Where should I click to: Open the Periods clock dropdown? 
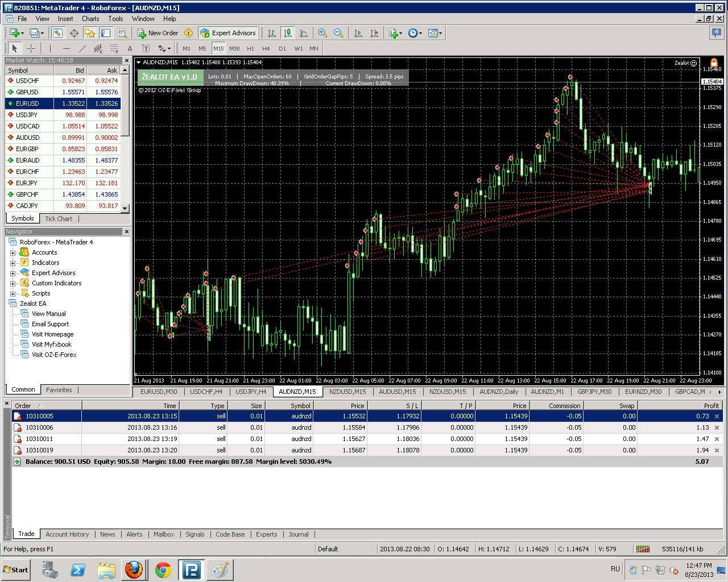tap(415, 33)
